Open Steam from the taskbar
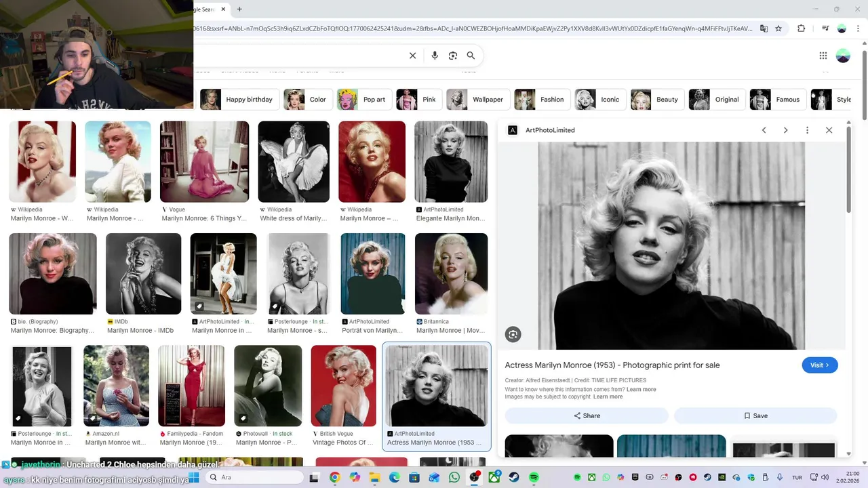 click(514, 477)
